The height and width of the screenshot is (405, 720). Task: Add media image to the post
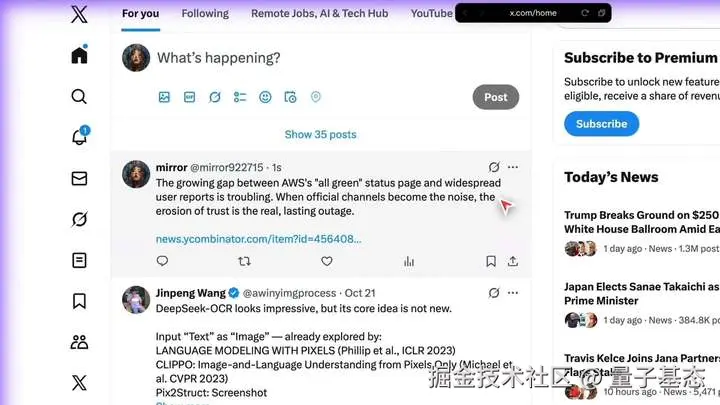[x=164, y=97]
